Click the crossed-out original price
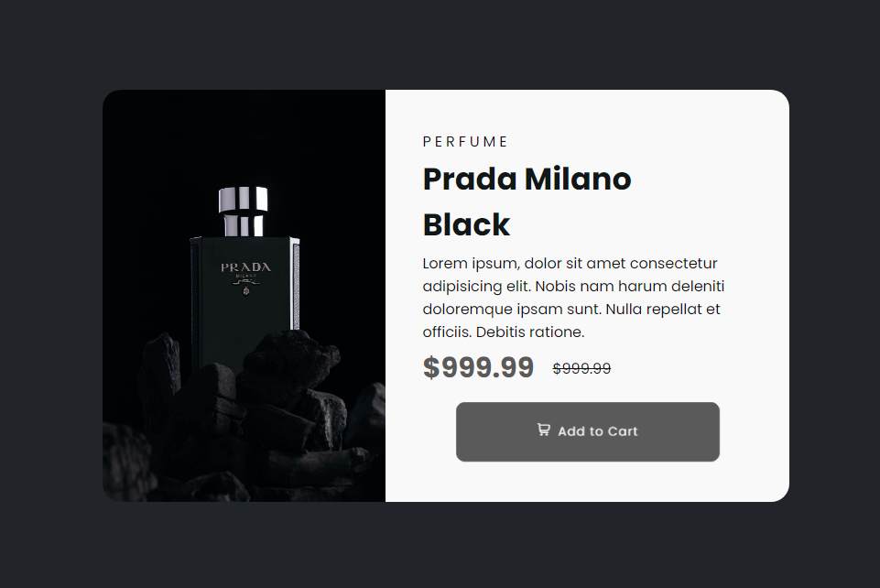 tap(581, 368)
